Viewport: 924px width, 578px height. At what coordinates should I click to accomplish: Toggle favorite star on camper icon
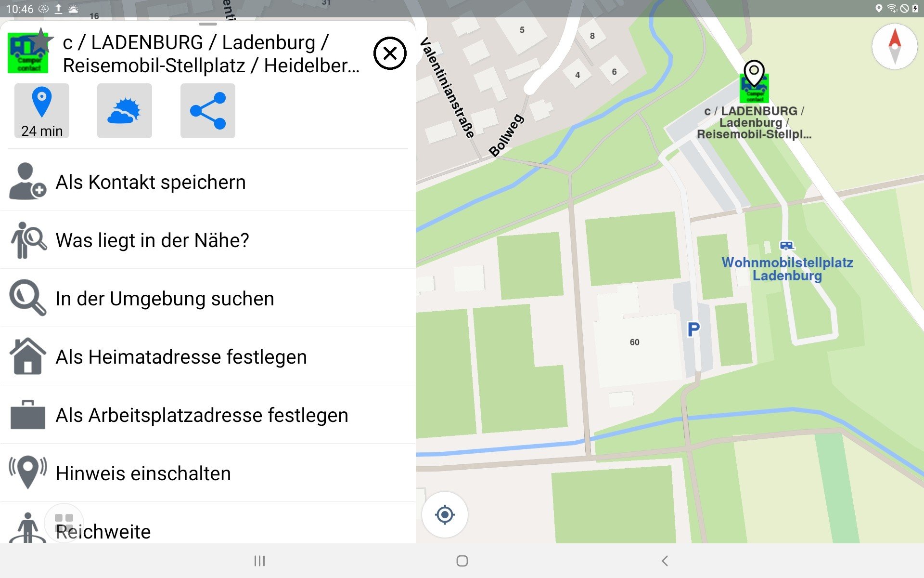click(41, 39)
